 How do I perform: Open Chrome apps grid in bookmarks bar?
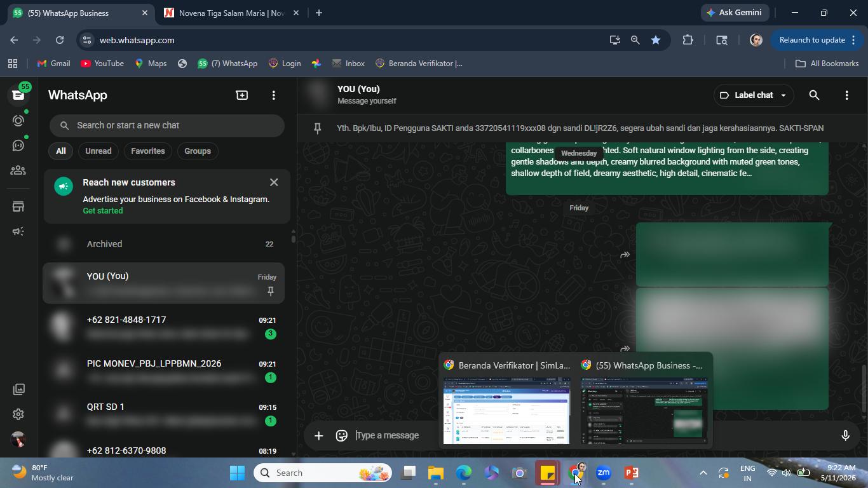point(12,64)
